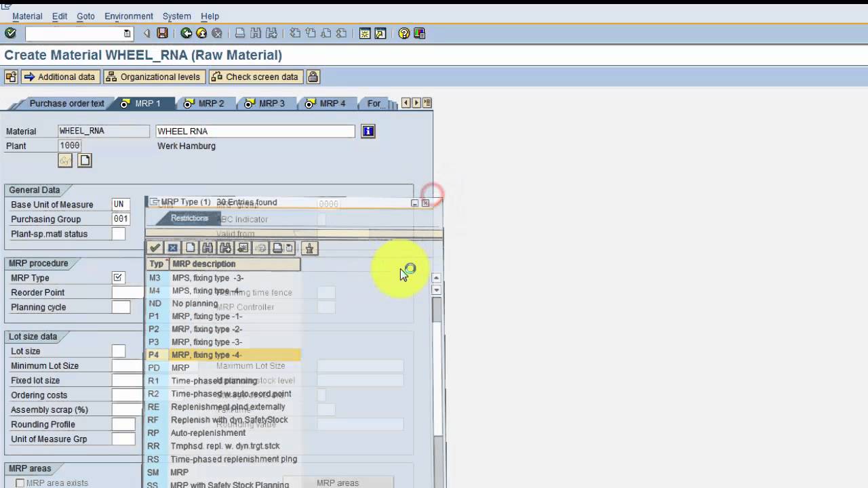Select the PD MRP row
The height and width of the screenshot is (488, 868).
pyautogui.click(x=224, y=368)
